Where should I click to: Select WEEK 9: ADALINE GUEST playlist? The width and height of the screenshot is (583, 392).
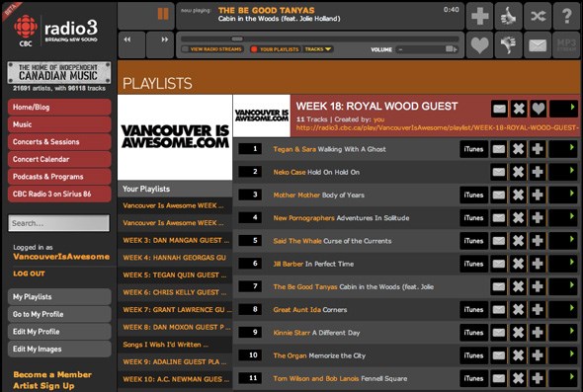[175, 362]
